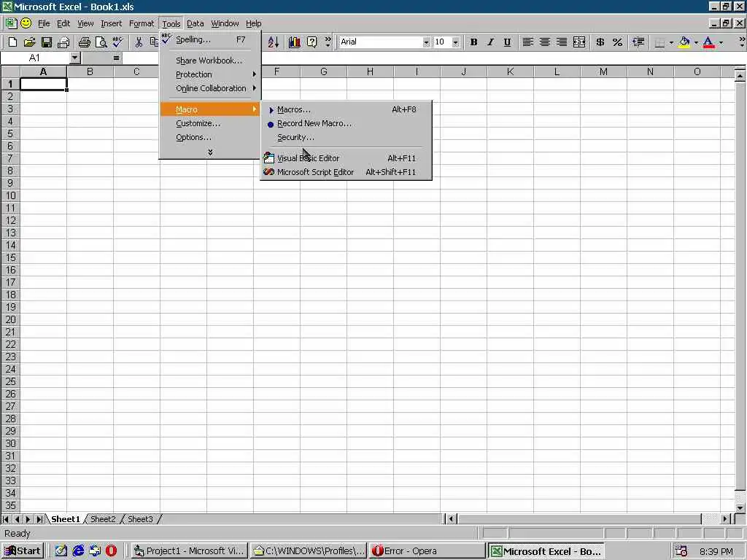Switch to Error - Opera taskbar button
Screen dimensions: 747x560
(426, 551)
